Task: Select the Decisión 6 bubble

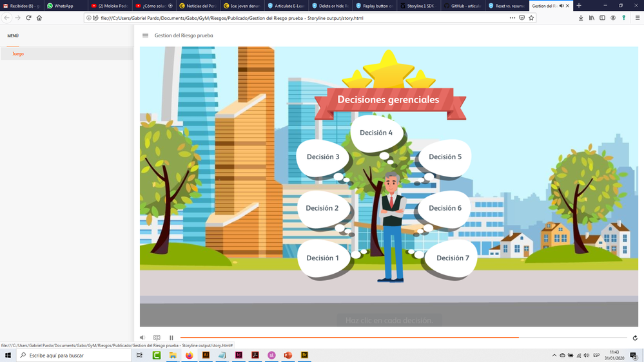Action: (x=445, y=208)
